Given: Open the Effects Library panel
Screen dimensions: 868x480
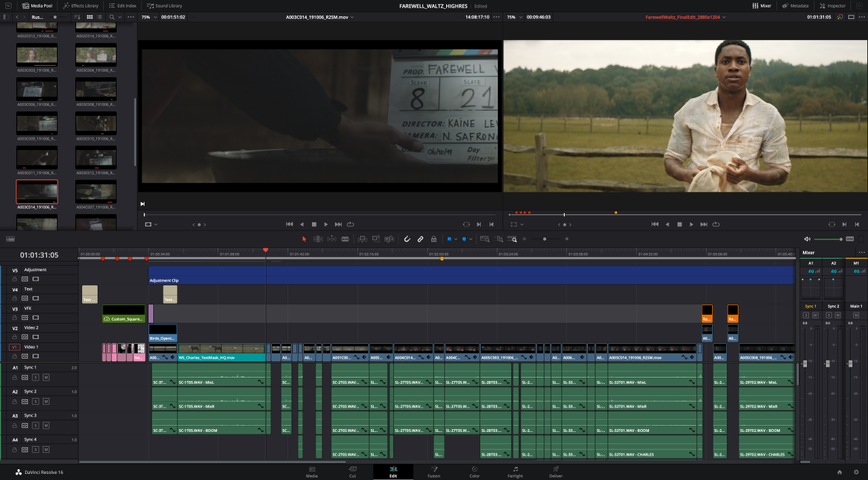Looking at the screenshot, I should [x=81, y=5].
